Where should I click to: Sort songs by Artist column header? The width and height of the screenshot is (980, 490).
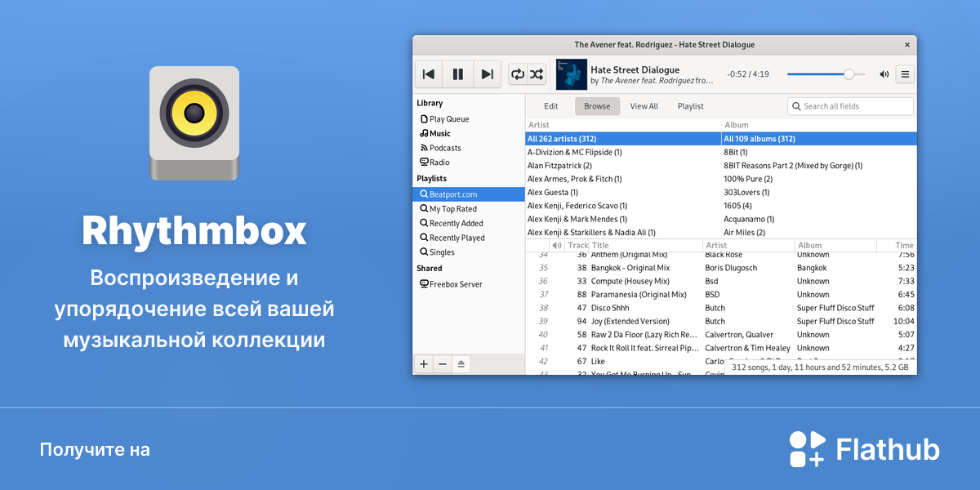coord(749,245)
